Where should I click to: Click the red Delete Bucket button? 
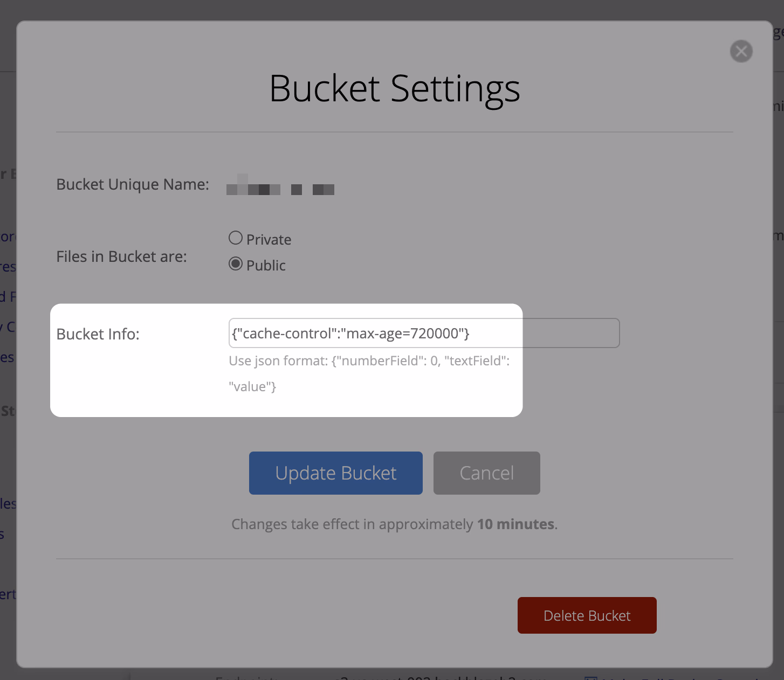pyautogui.click(x=587, y=615)
